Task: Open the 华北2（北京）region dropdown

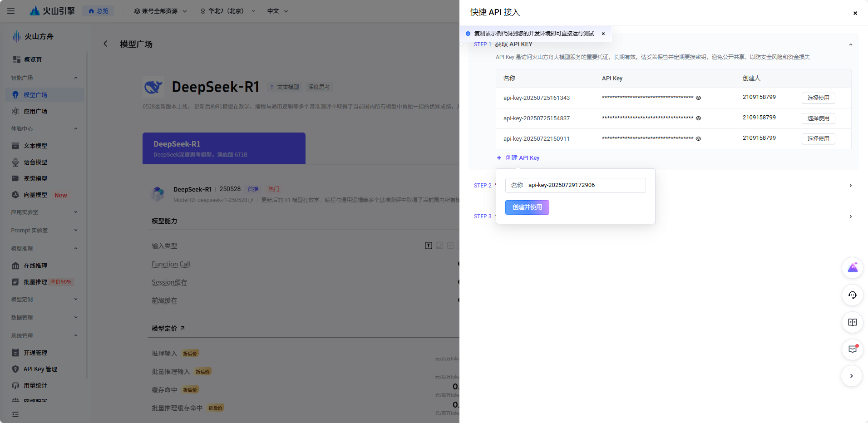Action: pos(228,11)
